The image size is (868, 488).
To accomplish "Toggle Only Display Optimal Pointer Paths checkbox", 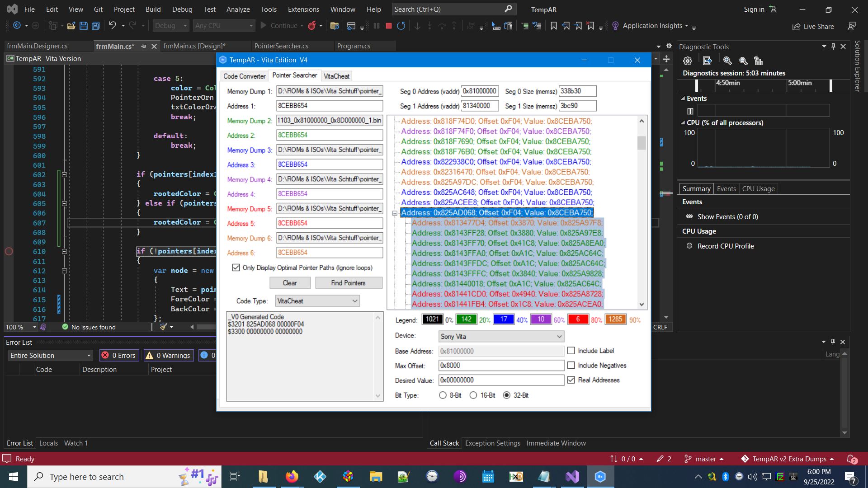I will click(236, 267).
